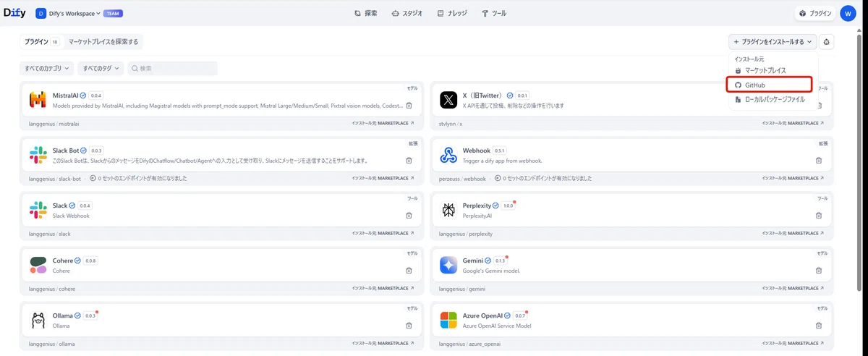Open the すべてのタグ filter dropdown
The image size is (868, 356).
coord(101,68)
